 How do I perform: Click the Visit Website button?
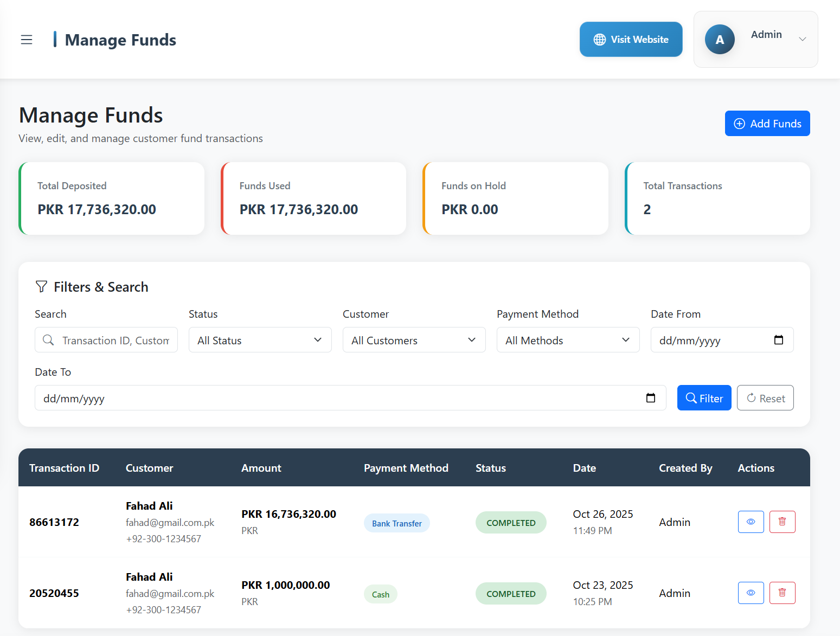point(631,40)
